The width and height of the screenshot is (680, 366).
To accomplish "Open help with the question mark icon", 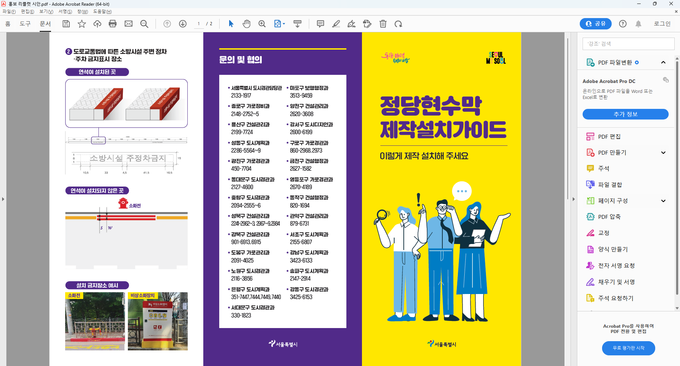I will point(623,24).
